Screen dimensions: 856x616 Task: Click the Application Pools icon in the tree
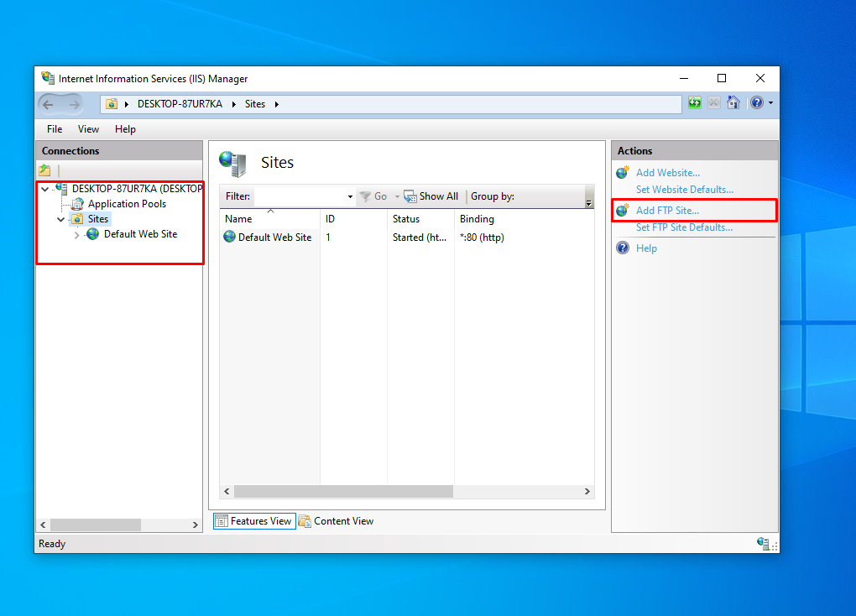78,204
